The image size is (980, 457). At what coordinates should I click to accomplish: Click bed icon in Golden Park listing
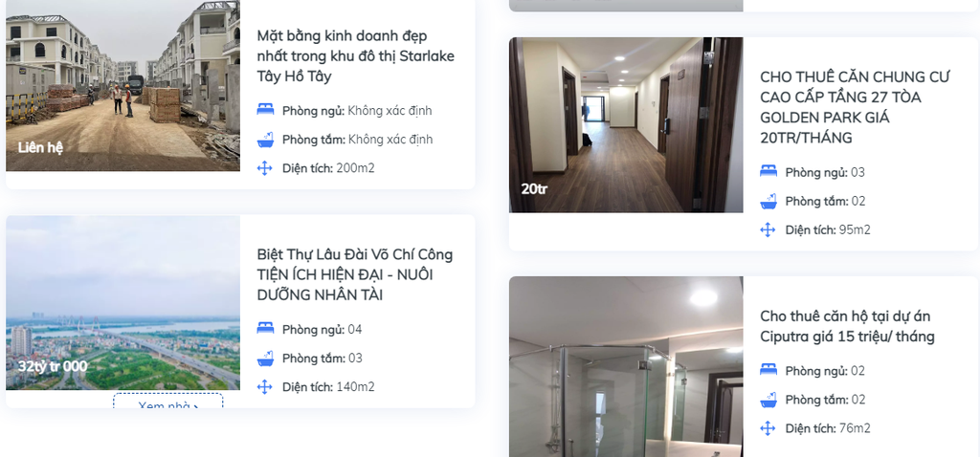768,171
